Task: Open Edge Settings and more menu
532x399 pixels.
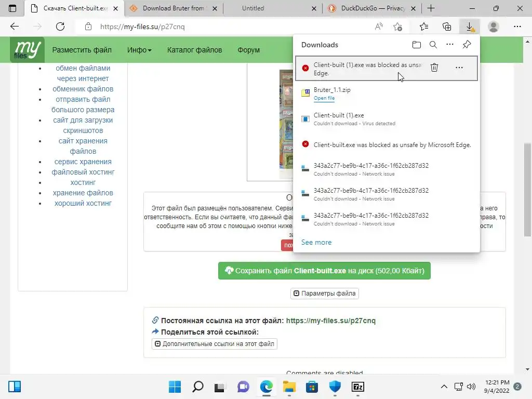Action: [517, 26]
